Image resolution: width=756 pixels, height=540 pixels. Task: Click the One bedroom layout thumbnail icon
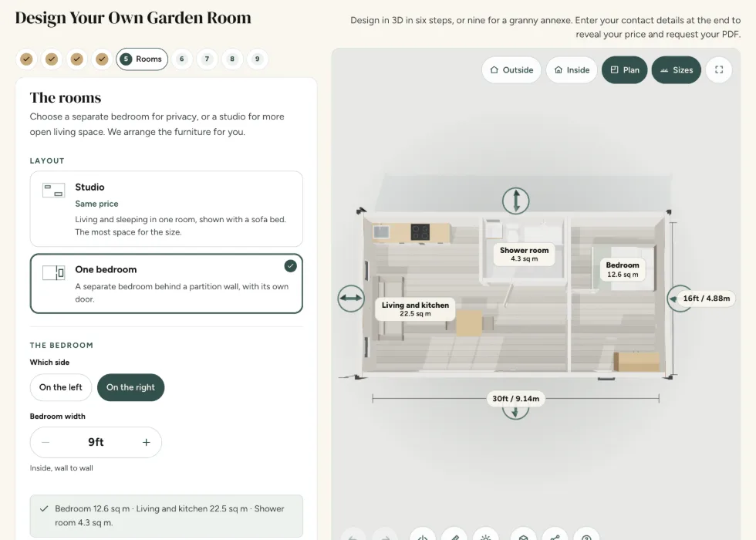click(53, 273)
